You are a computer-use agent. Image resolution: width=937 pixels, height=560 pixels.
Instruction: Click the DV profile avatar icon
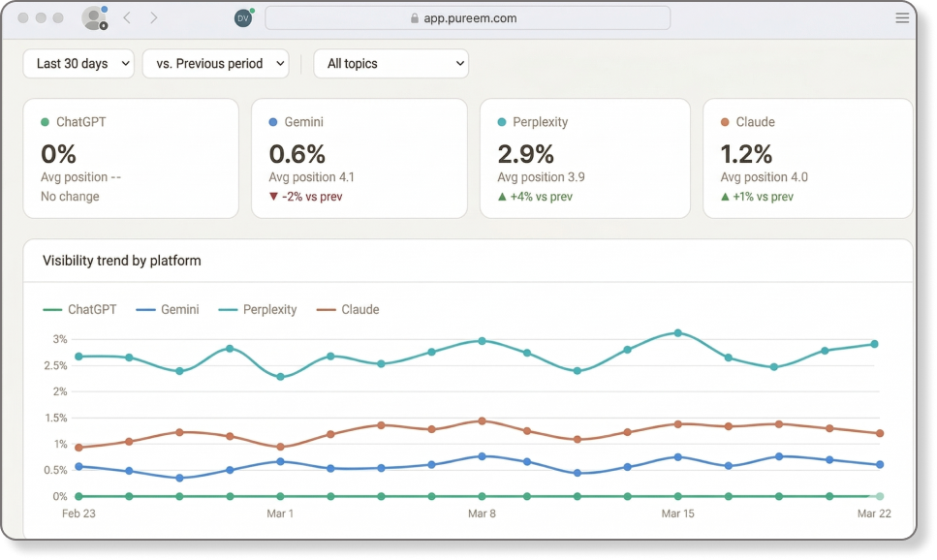tap(243, 16)
